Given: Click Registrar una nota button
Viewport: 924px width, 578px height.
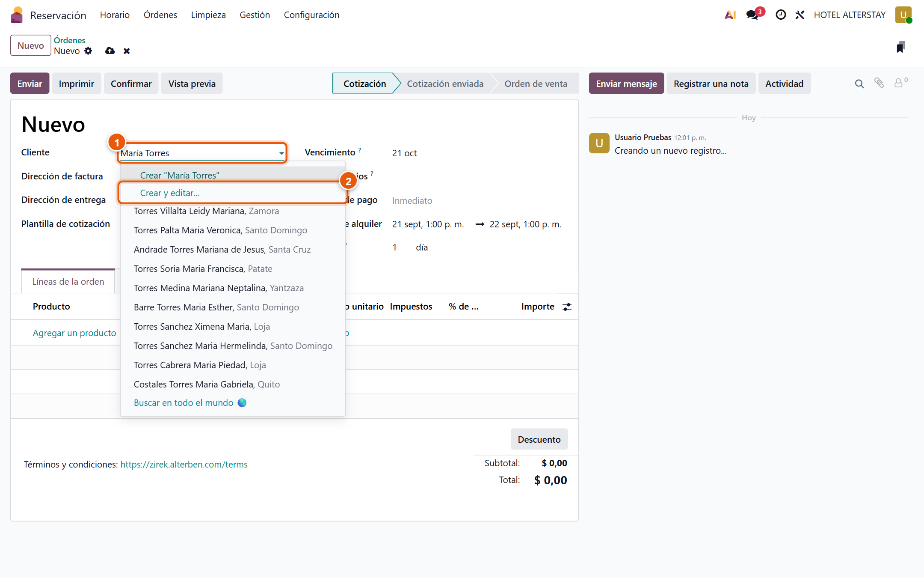Looking at the screenshot, I should [711, 83].
